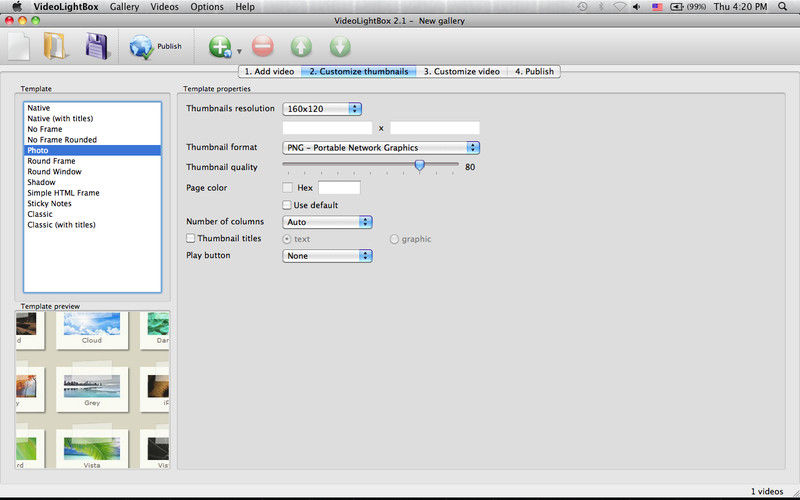Open the VideoLightBox application menu
Image resolution: width=800 pixels, height=500 pixels.
pyautogui.click(x=66, y=7)
